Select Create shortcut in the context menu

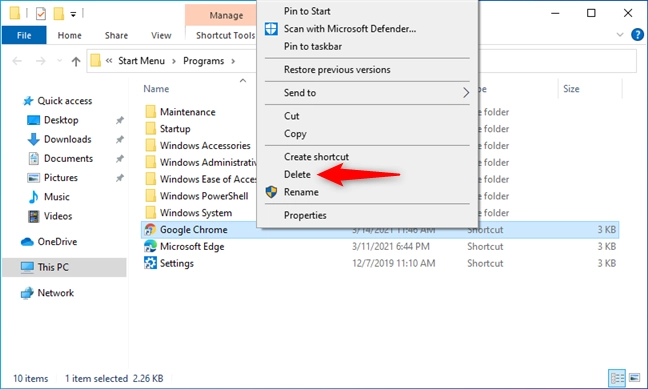tap(316, 157)
